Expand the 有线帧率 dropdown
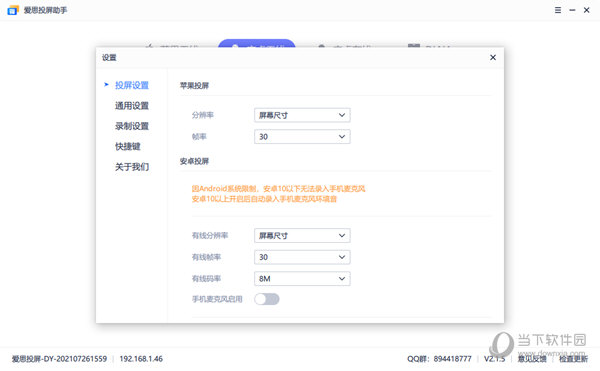This screenshot has width=600, height=371. [x=302, y=257]
